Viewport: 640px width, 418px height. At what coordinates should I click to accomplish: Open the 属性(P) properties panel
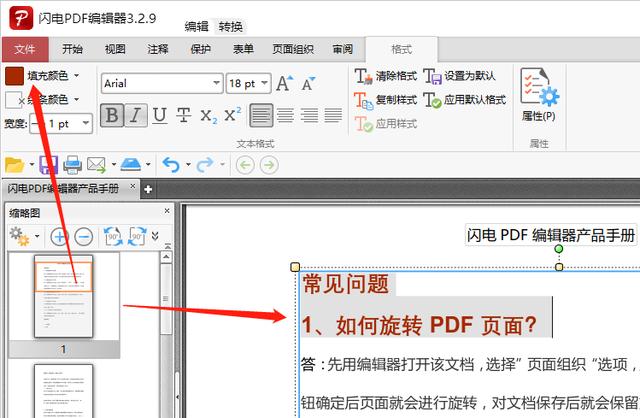(539, 95)
